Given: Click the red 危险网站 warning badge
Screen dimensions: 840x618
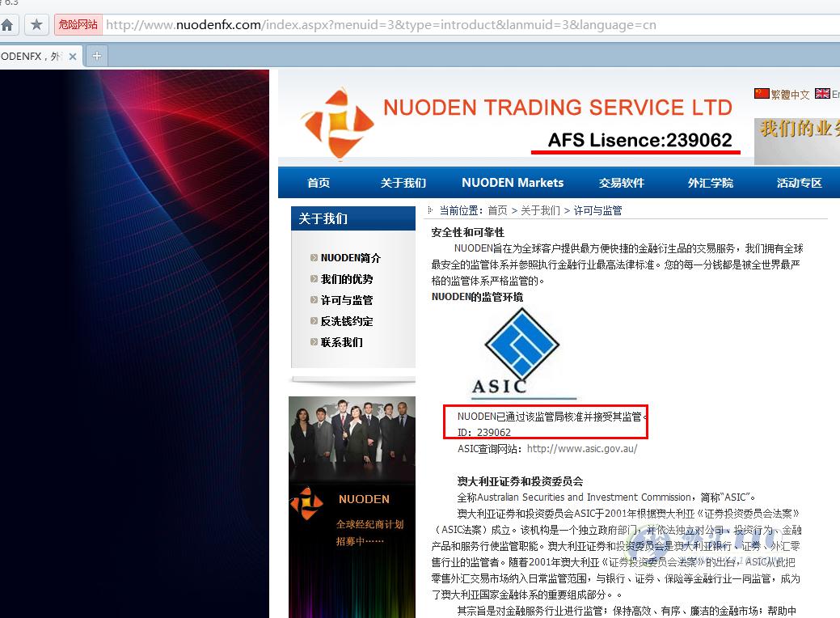Looking at the screenshot, I should point(78,24).
